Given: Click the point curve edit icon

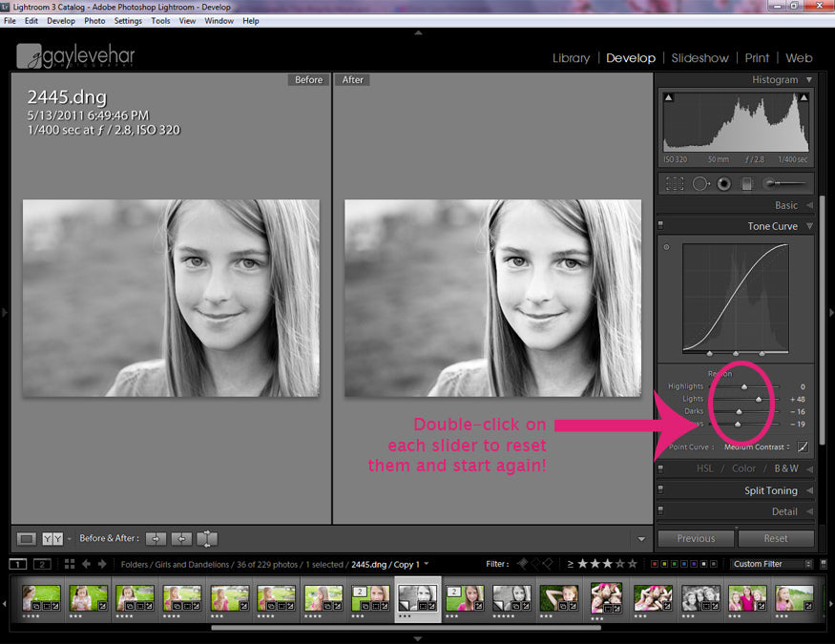Looking at the screenshot, I should [x=803, y=447].
